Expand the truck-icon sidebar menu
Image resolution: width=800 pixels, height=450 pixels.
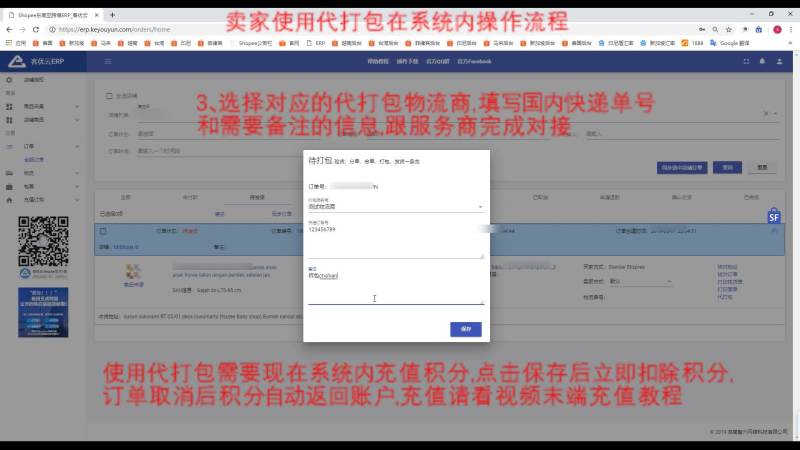coord(43,173)
